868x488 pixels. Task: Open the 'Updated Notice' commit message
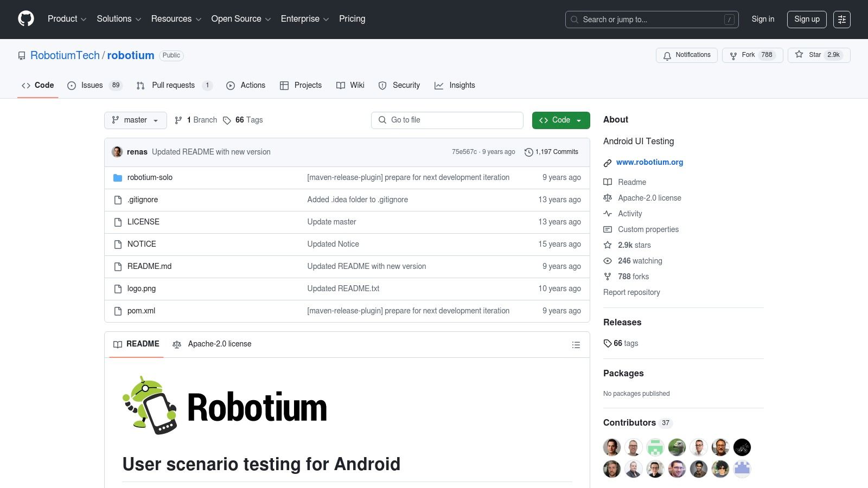click(x=333, y=245)
